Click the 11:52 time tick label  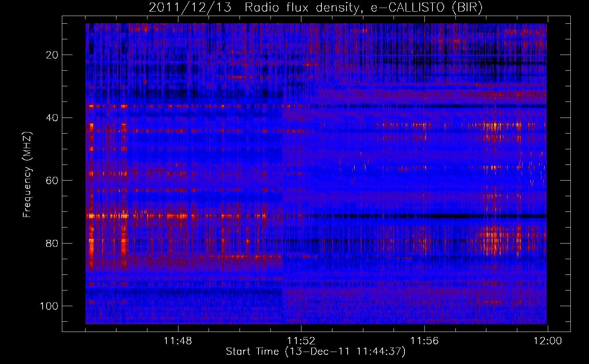pyautogui.click(x=301, y=341)
